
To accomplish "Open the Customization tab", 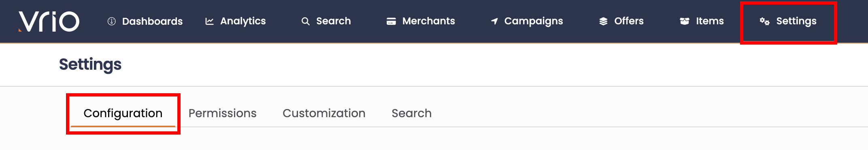I will point(324,113).
